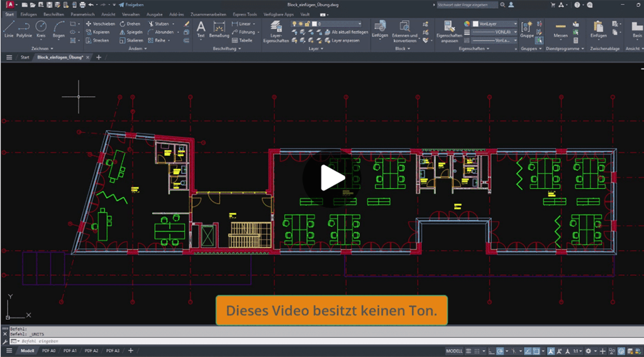Screen dimensions: 644x357
Task: Toggle ortho mode in status bar
Action: tap(491, 351)
